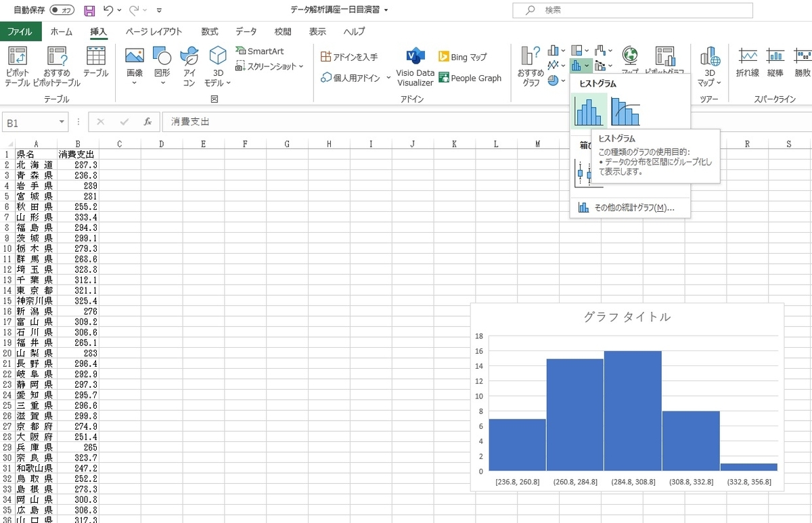Switch to the データ ribbon tab
Image resolution: width=812 pixels, height=523 pixels.
click(246, 31)
